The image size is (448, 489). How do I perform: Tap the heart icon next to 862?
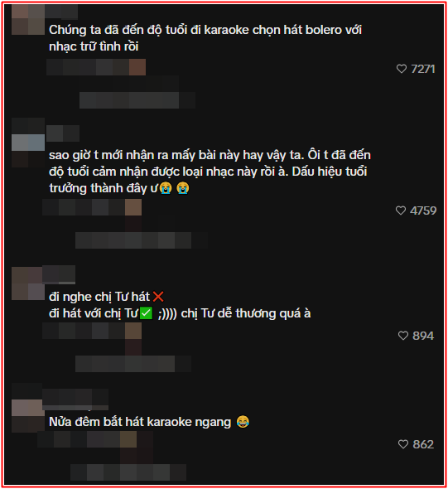click(403, 444)
